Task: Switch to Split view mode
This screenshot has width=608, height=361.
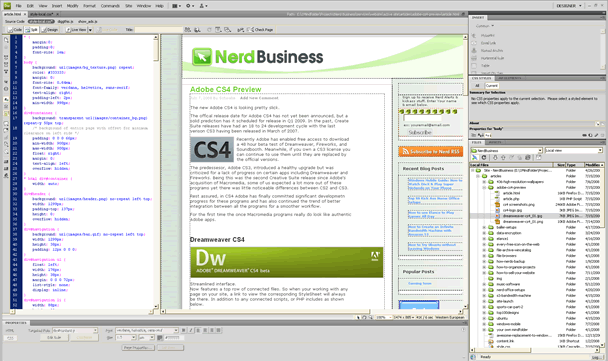Action: pos(32,29)
